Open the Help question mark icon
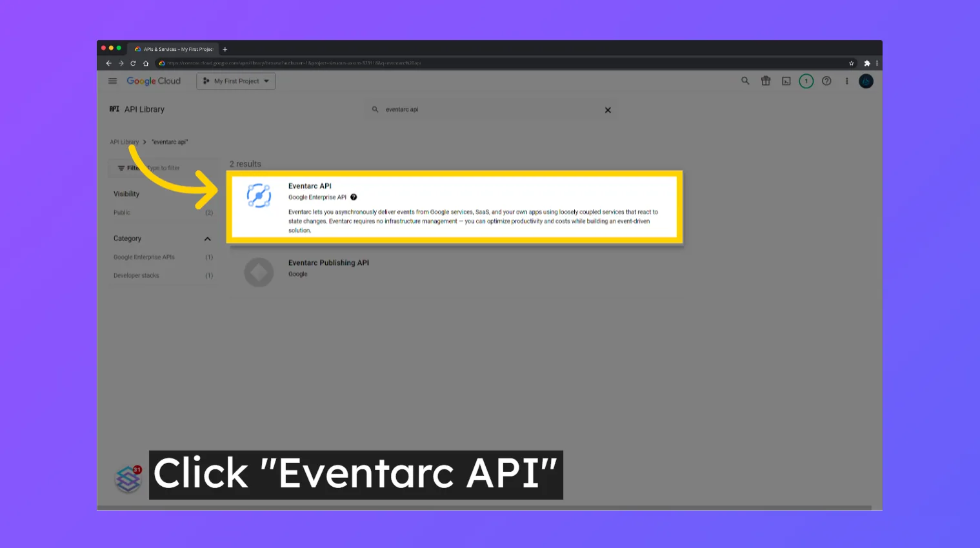The height and width of the screenshot is (548, 980). pos(826,81)
